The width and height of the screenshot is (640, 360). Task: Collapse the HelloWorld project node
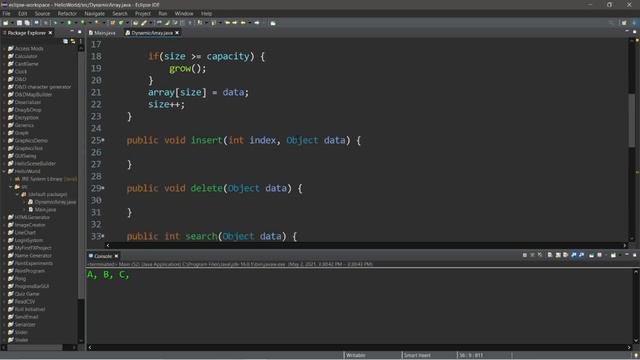[4, 171]
